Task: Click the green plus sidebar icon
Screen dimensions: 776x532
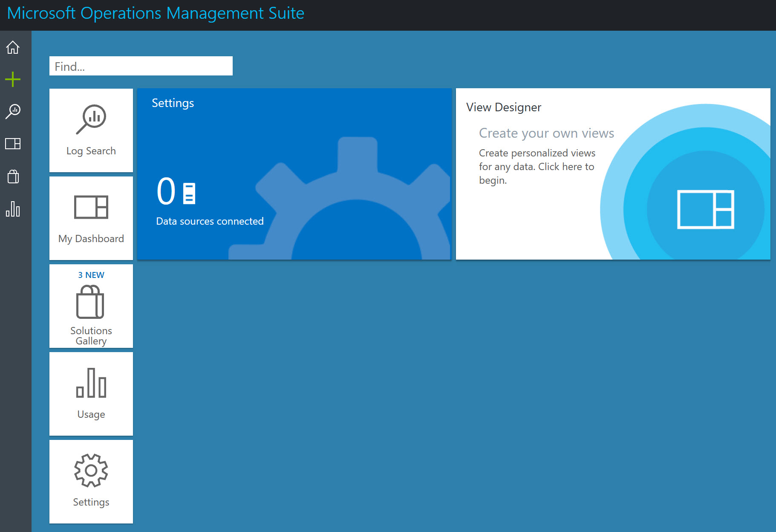Action: click(13, 79)
